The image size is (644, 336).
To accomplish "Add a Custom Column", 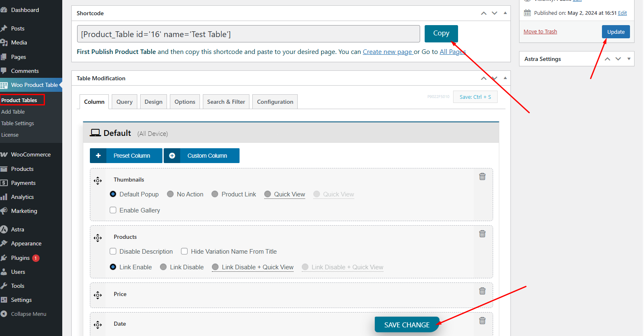I will click(x=202, y=156).
